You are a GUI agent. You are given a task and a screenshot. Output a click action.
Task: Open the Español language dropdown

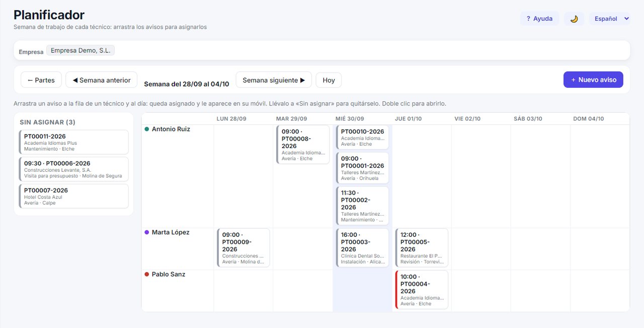coord(610,19)
